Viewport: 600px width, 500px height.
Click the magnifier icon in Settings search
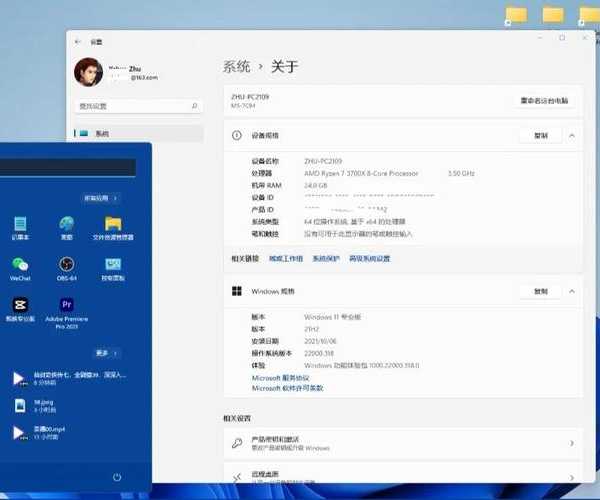(x=194, y=106)
